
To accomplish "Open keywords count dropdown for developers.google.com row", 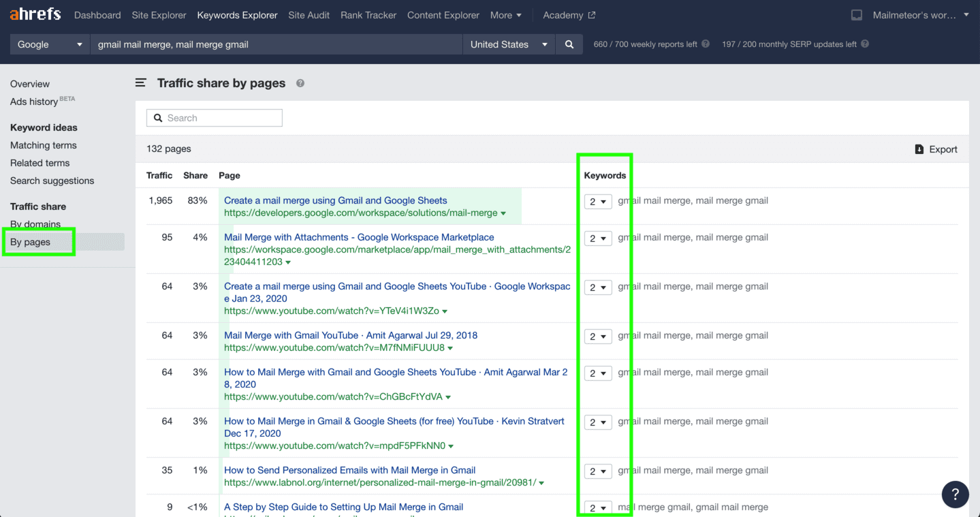I will [x=598, y=202].
